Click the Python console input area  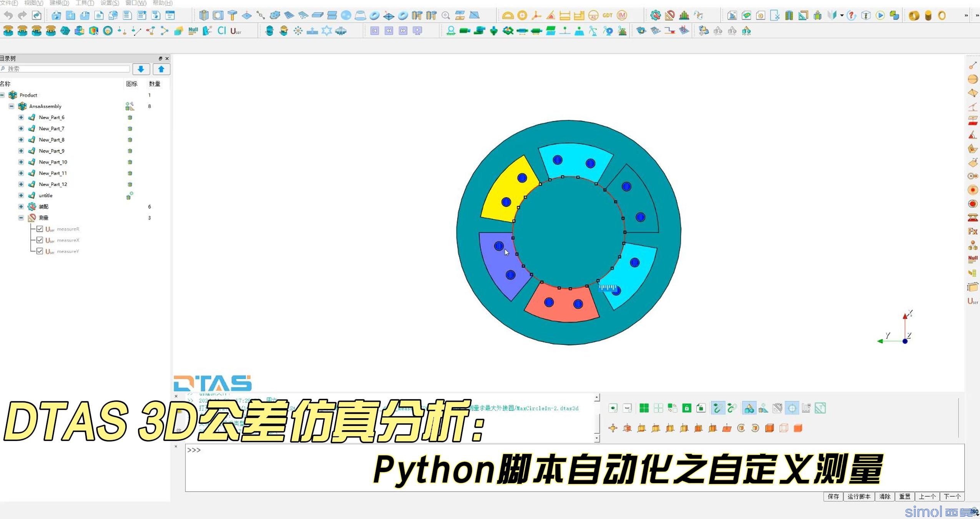575,468
